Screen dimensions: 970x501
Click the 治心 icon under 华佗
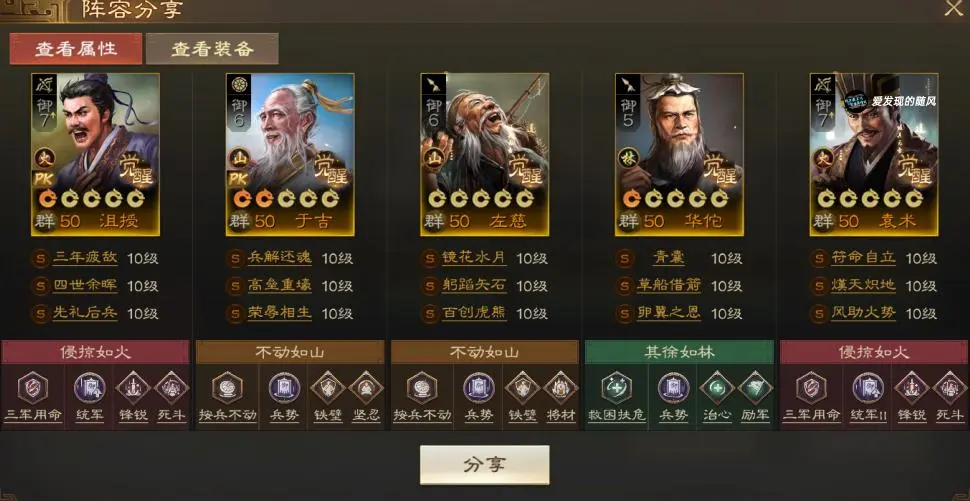pos(717,388)
